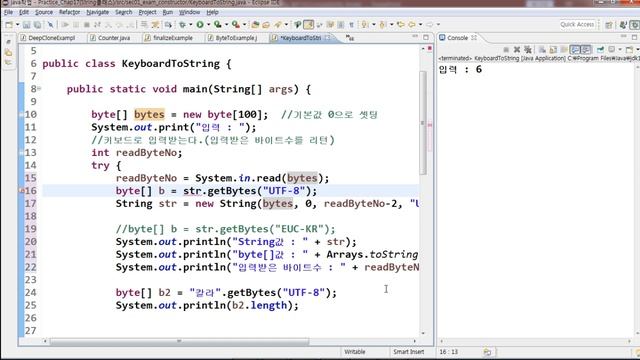
Task: Click the Package Explorer icon in left sidebar
Action: (x=9, y=53)
